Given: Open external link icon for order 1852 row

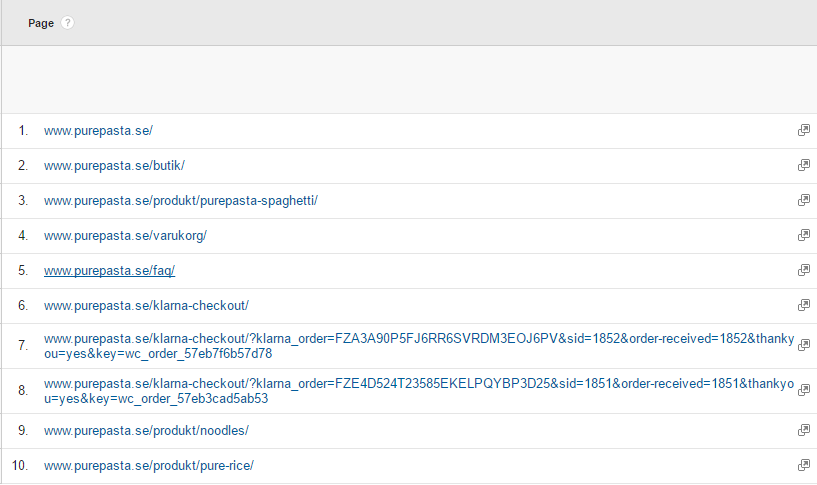Looking at the screenshot, I should [804, 345].
